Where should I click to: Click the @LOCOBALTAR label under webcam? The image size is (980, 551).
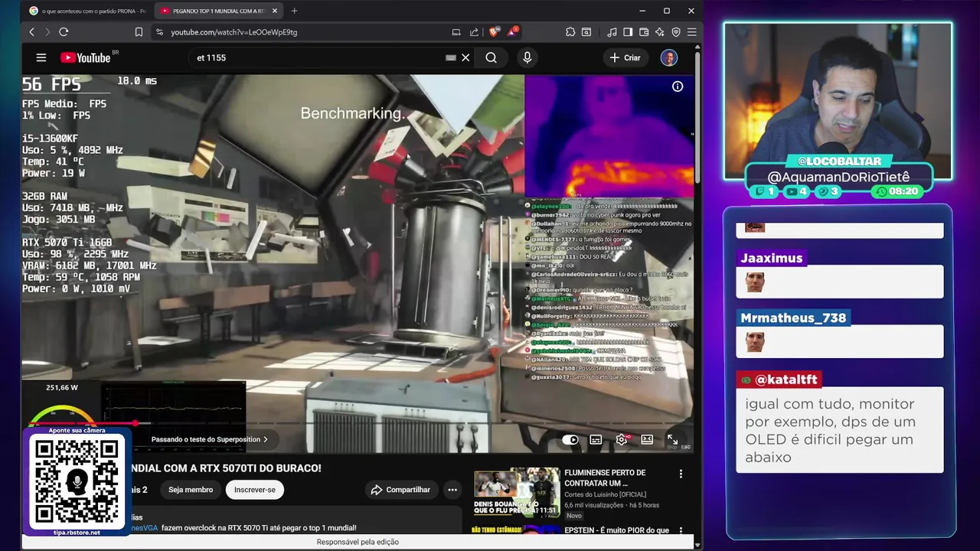(839, 161)
